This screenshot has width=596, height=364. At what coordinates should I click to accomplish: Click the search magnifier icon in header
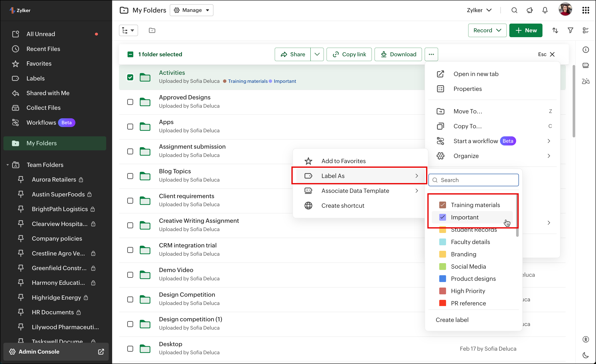[x=514, y=10]
